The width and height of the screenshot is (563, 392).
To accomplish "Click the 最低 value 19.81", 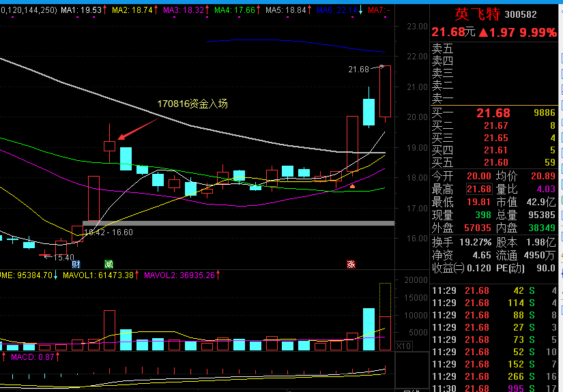I will coord(478,202).
